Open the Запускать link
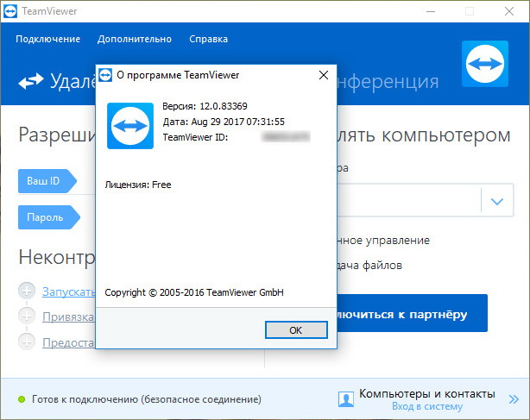Viewport: 530px width, 420px height. (68, 291)
